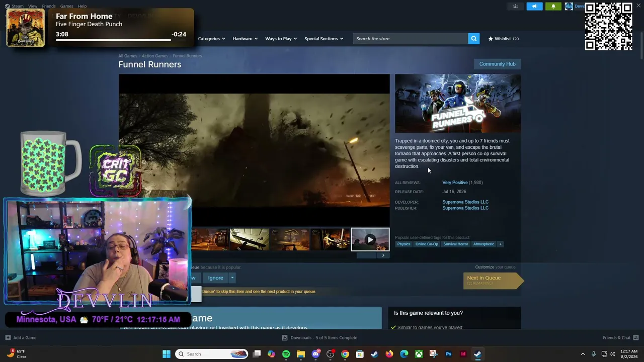Click the user avatar in Steam header

pos(569,6)
